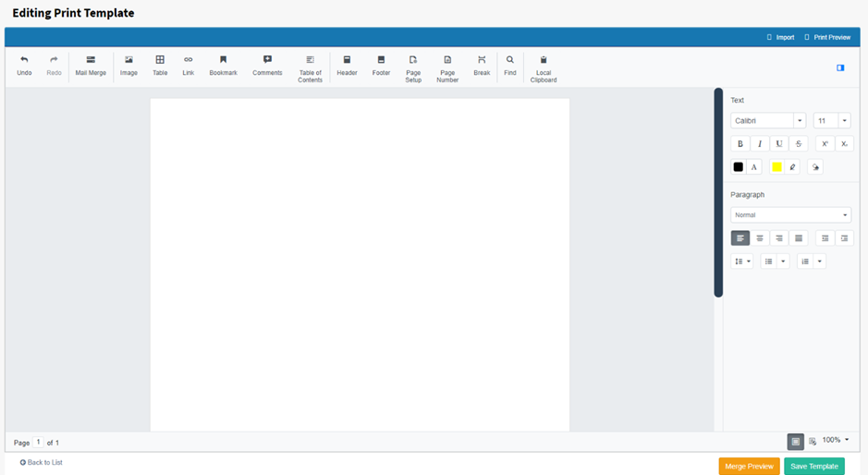
Task: Apply bullet list formatting
Action: coord(768,262)
